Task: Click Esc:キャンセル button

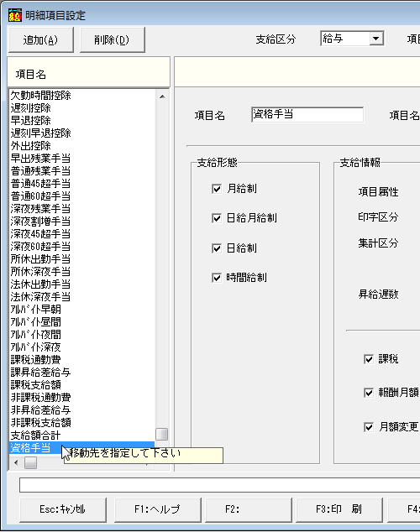Action: (63, 509)
